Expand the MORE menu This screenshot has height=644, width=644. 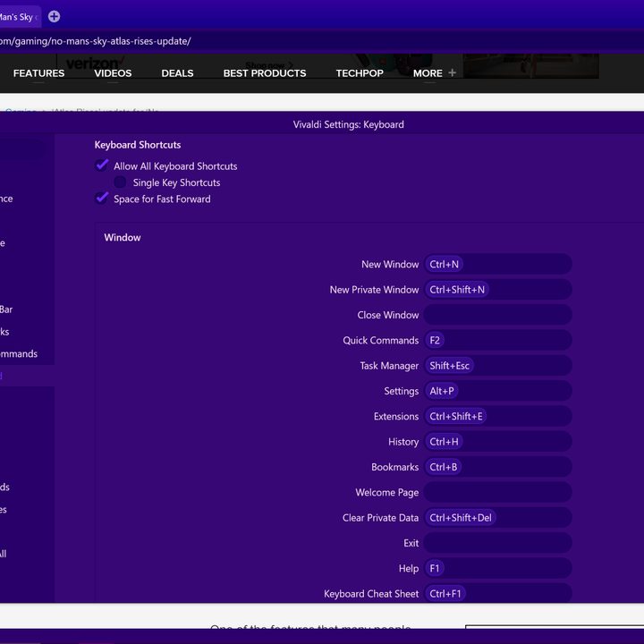(x=428, y=73)
